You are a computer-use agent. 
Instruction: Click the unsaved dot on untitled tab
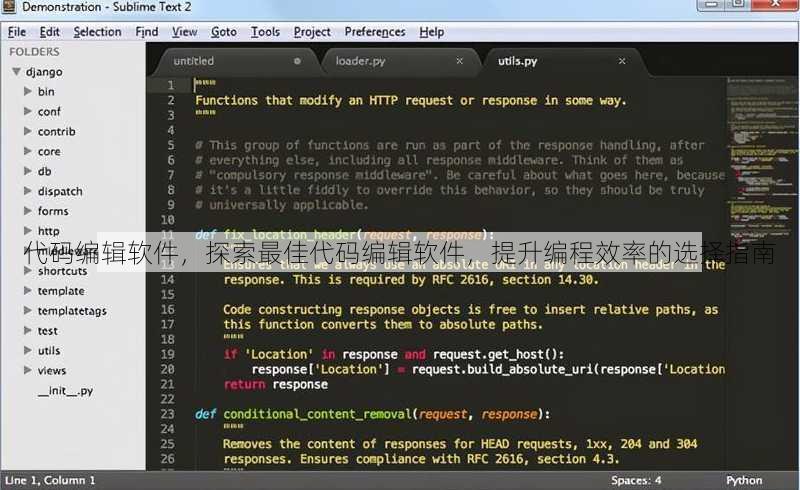click(297, 61)
